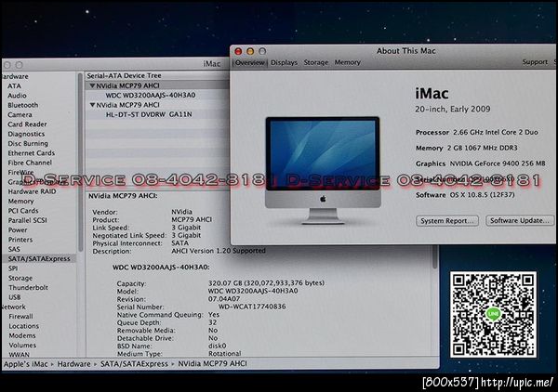This screenshot has width=558, height=392.
Task: Click Apple's iMac in the path bar
Action: [25, 364]
